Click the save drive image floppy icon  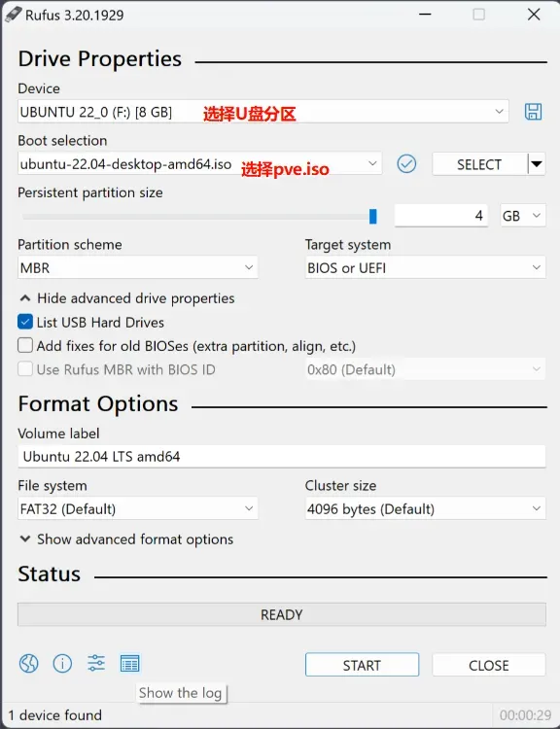coord(533,112)
